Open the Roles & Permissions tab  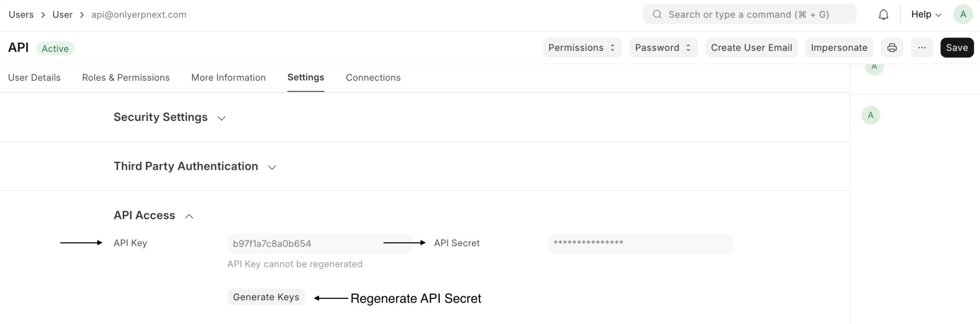point(126,78)
